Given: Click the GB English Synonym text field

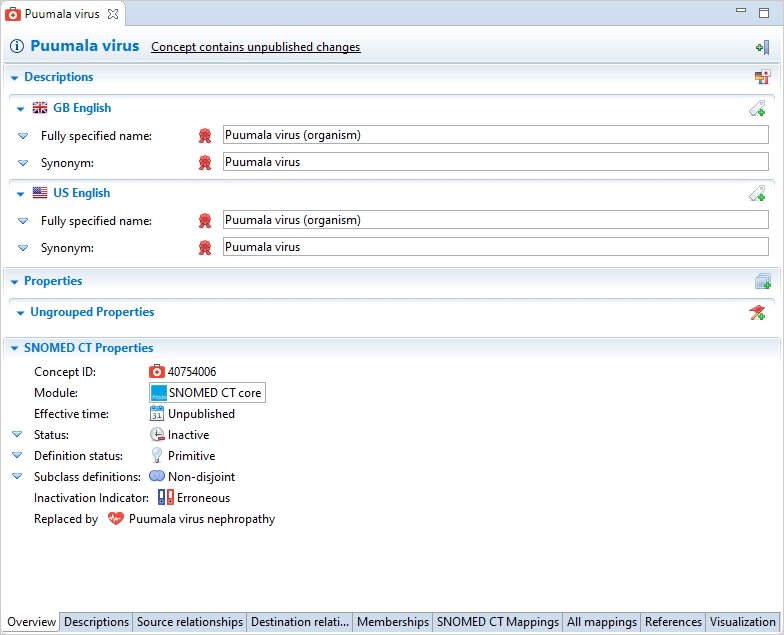Looking at the screenshot, I should [495, 162].
